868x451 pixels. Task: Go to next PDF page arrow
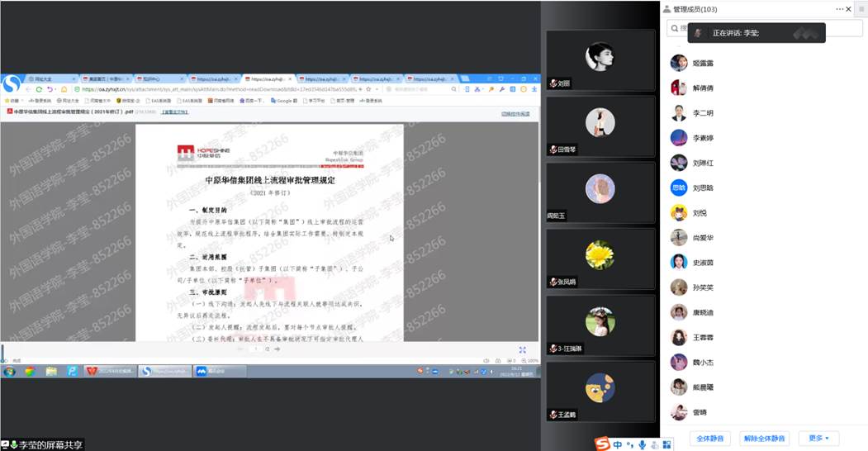(277, 349)
